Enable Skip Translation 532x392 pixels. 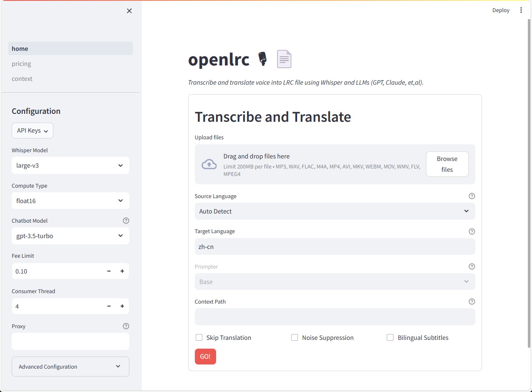pos(199,337)
